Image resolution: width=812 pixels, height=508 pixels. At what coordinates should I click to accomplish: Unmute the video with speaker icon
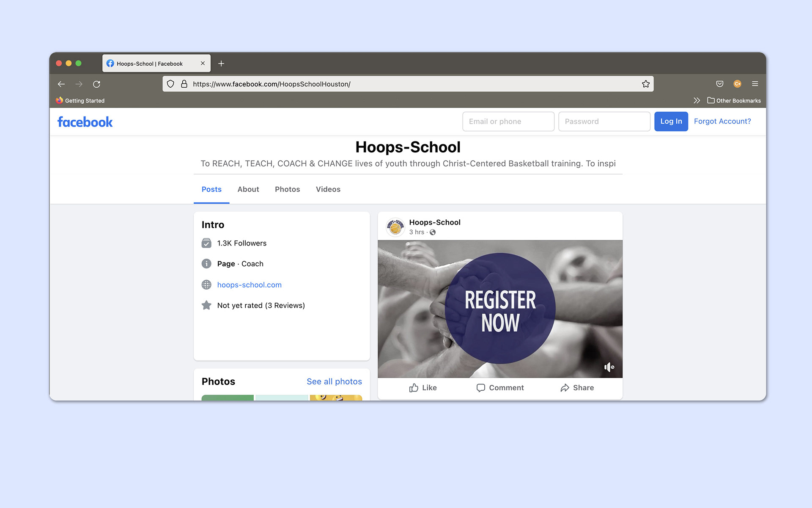[x=609, y=367]
